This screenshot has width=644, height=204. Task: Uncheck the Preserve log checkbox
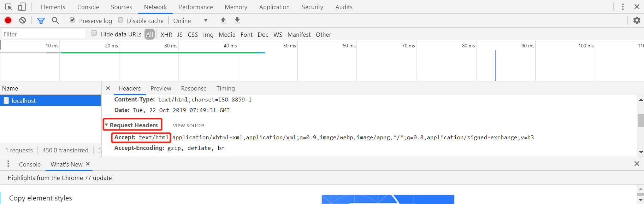coord(72,20)
